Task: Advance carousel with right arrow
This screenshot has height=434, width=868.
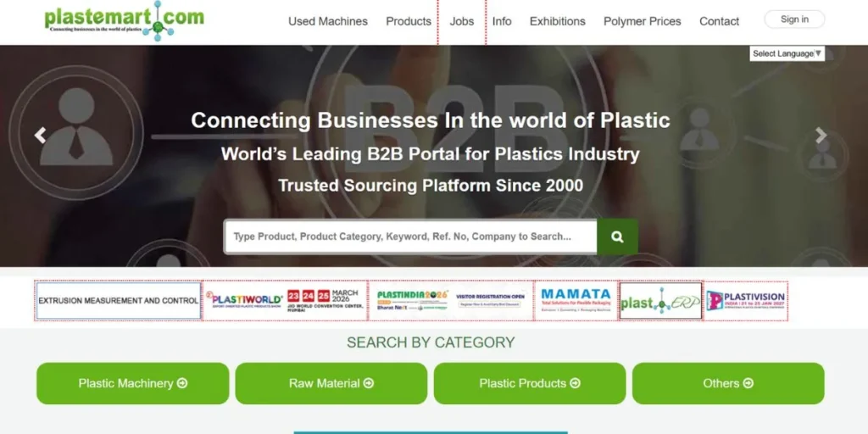Action: [x=821, y=135]
